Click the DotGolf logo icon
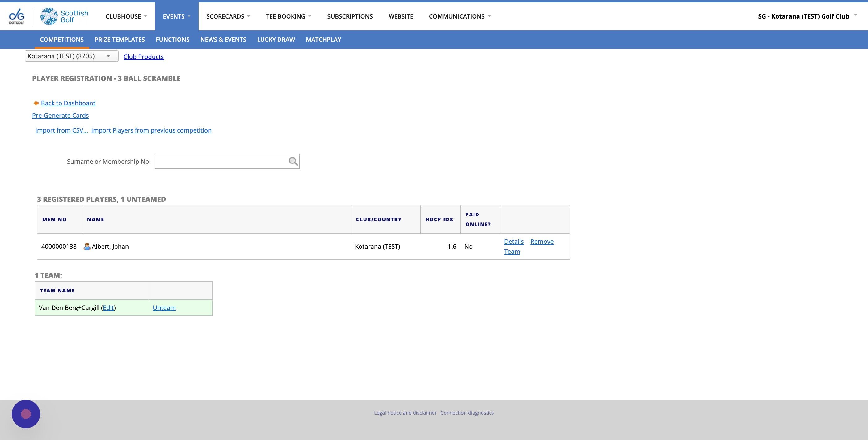Image resolution: width=868 pixels, height=440 pixels. coord(16,16)
